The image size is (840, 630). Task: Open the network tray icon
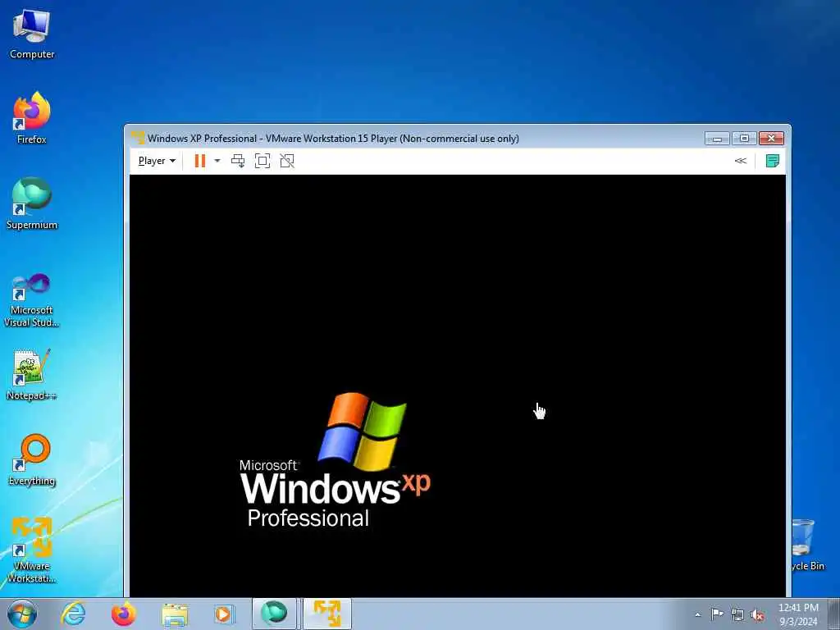[x=737, y=614]
